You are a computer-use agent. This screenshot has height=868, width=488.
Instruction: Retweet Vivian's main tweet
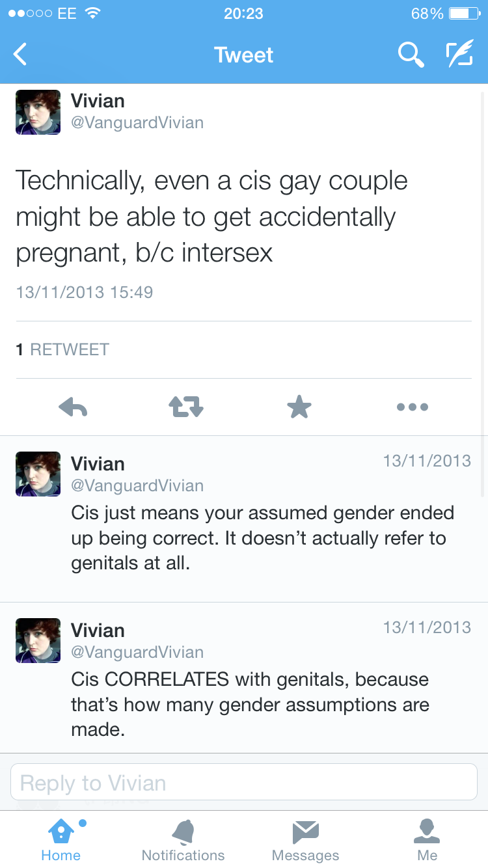pos(186,407)
